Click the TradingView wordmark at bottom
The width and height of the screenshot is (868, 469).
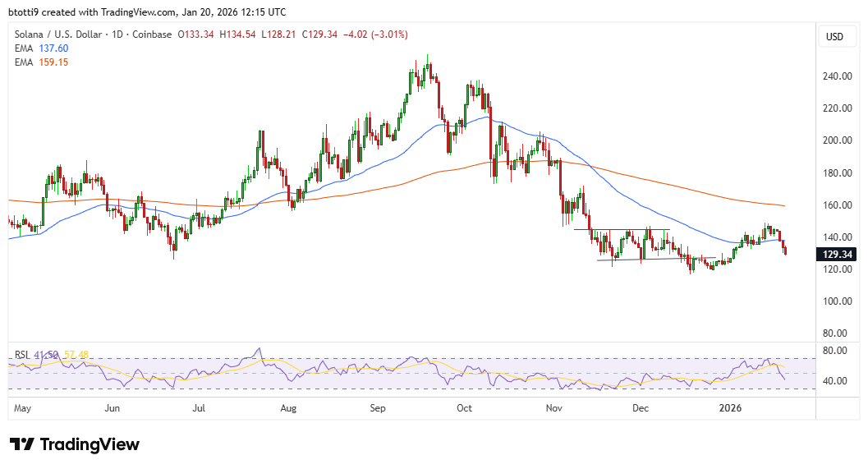(90, 444)
